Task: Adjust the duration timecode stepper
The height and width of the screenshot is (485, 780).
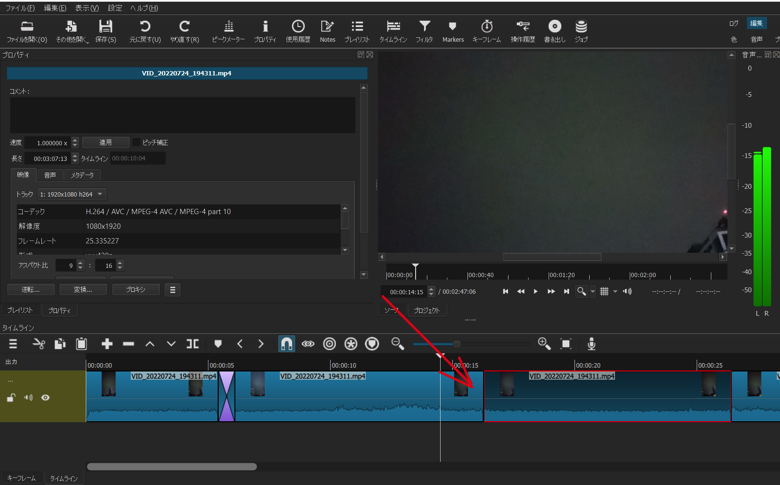Action: click(x=75, y=158)
